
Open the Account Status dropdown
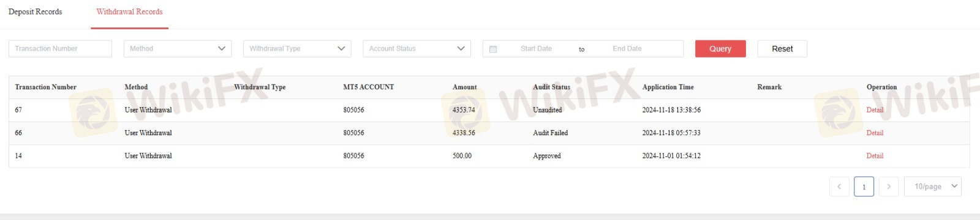click(417, 49)
